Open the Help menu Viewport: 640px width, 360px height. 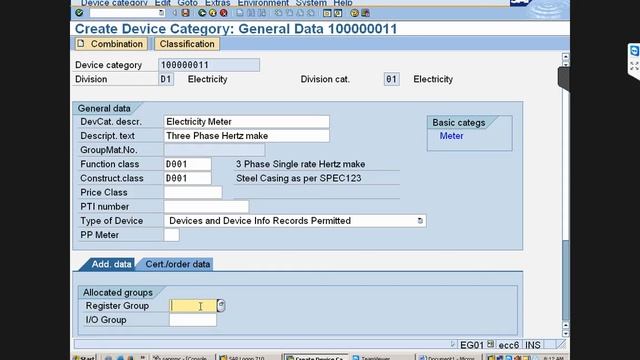[x=343, y=3]
